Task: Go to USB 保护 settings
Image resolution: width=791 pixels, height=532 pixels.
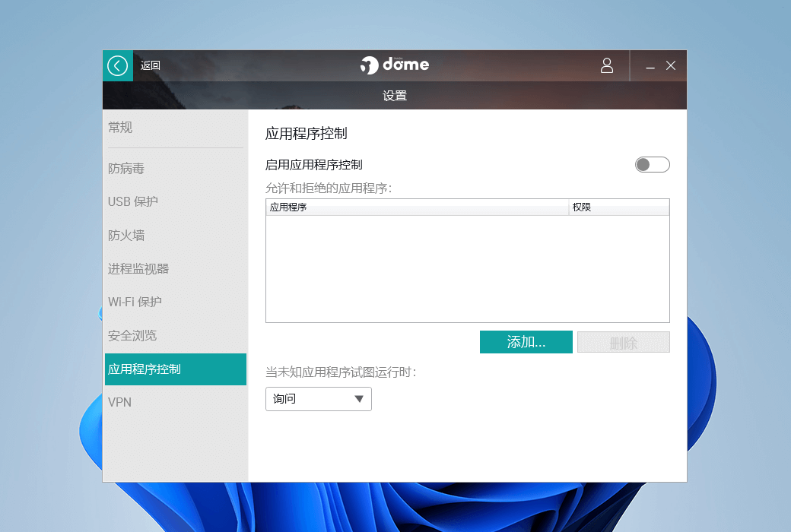Action: (x=133, y=202)
